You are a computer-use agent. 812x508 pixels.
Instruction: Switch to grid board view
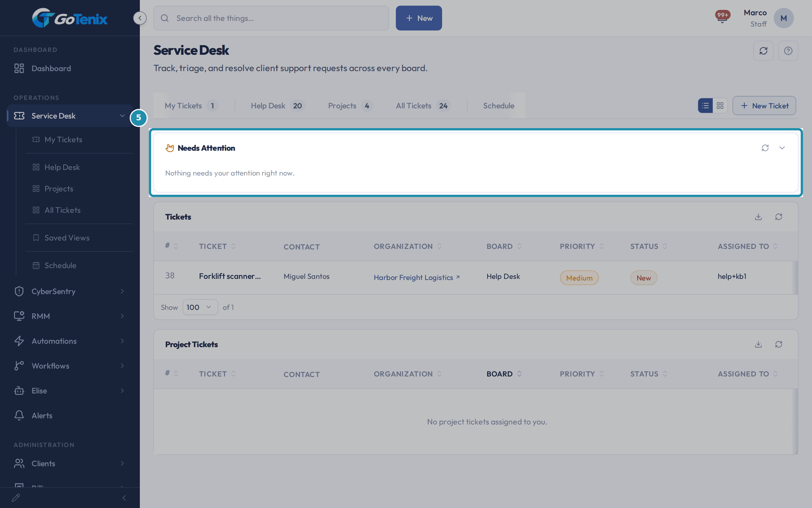click(720, 106)
